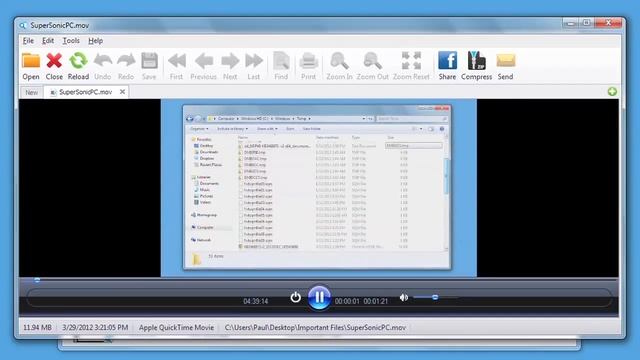
Task: Go to First item in toolbar
Action: [176, 66]
